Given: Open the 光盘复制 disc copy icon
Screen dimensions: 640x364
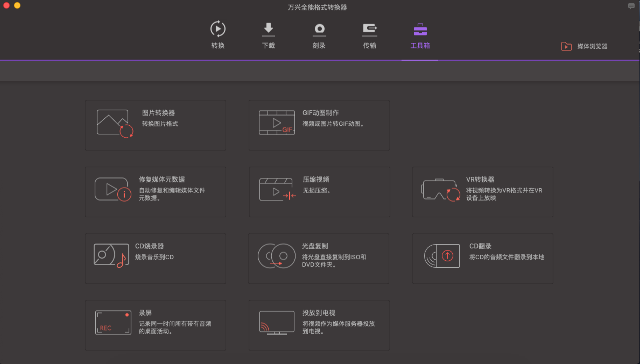Looking at the screenshot, I should pyautogui.click(x=277, y=256).
